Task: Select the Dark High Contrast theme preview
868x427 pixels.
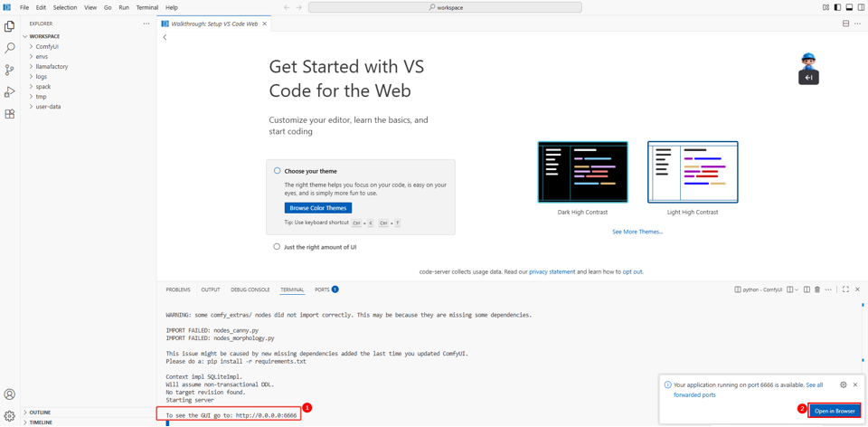Action: (x=582, y=172)
